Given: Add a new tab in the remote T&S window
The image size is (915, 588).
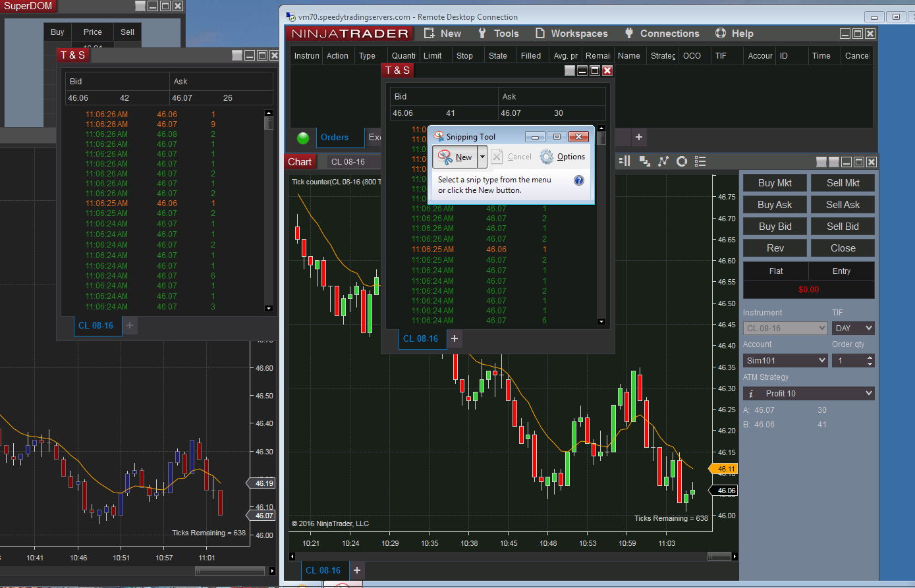Looking at the screenshot, I should (x=455, y=339).
